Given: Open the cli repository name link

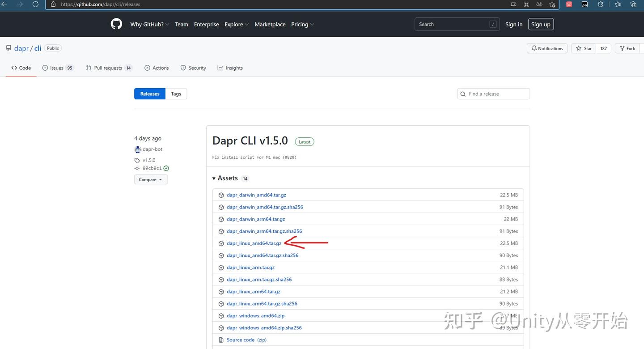Looking at the screenshot, I should pos(38,48).
